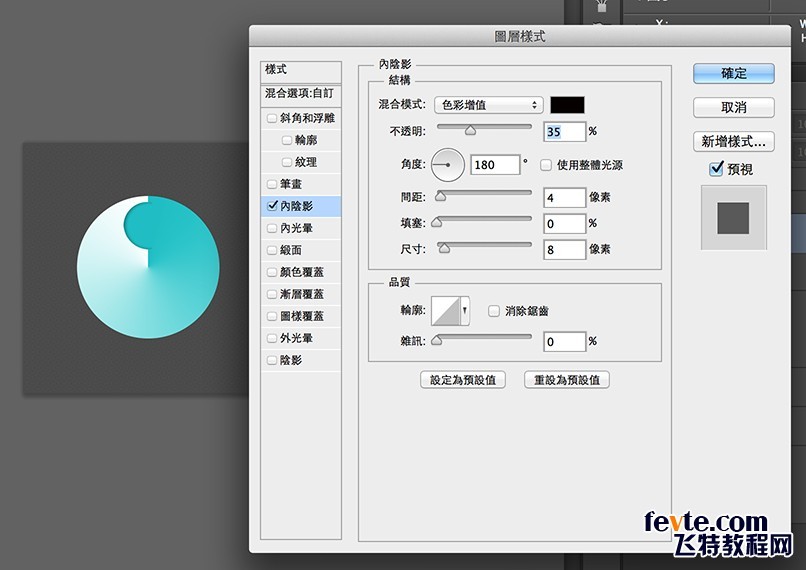The height and width of the screenshot is (570, 806).
Task: Click the 確定 confirm button
Action: pyautogui.click(x=734, y=73)
